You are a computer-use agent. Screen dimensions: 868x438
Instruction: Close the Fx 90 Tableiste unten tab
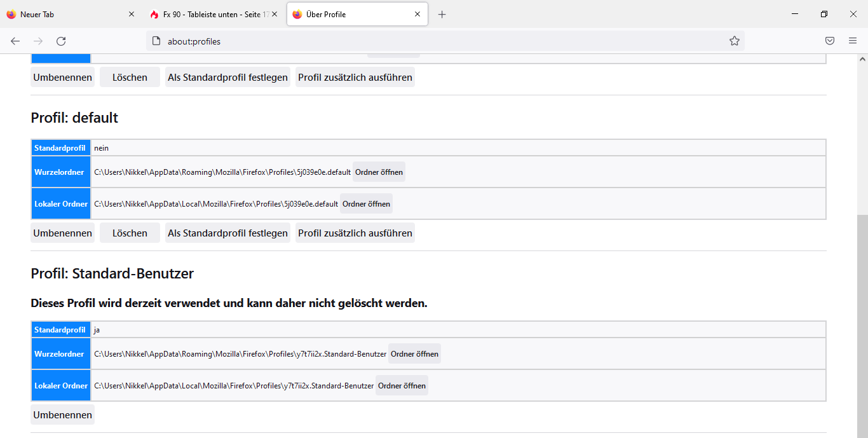pyautogui.click(x=275, y=15)
